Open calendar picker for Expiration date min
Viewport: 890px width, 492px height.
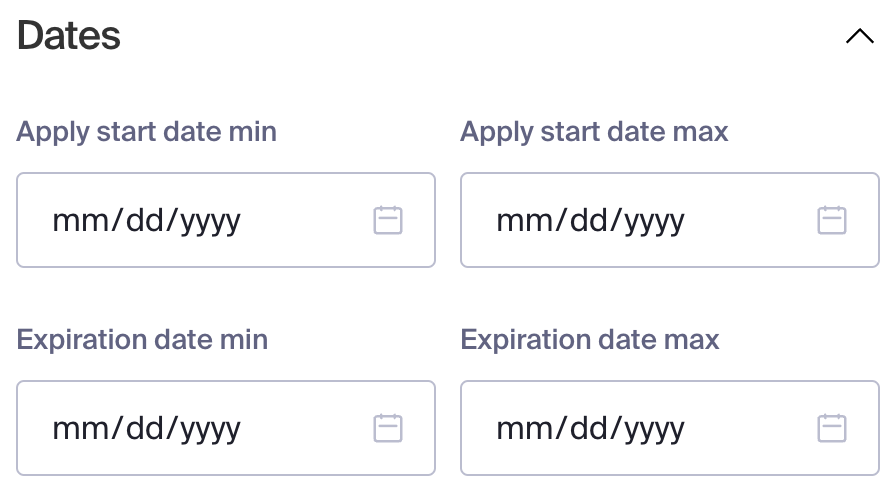pos(388,428)
